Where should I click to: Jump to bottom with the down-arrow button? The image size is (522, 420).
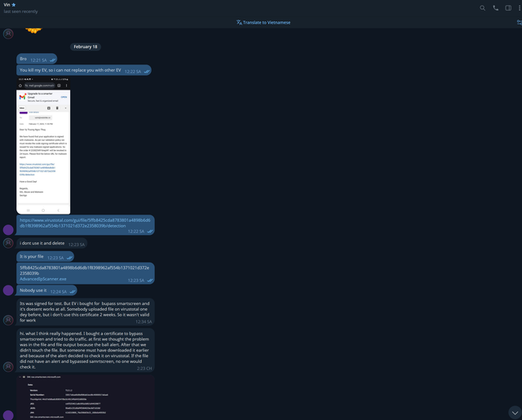pyautogui.click(x=515, y=413)
